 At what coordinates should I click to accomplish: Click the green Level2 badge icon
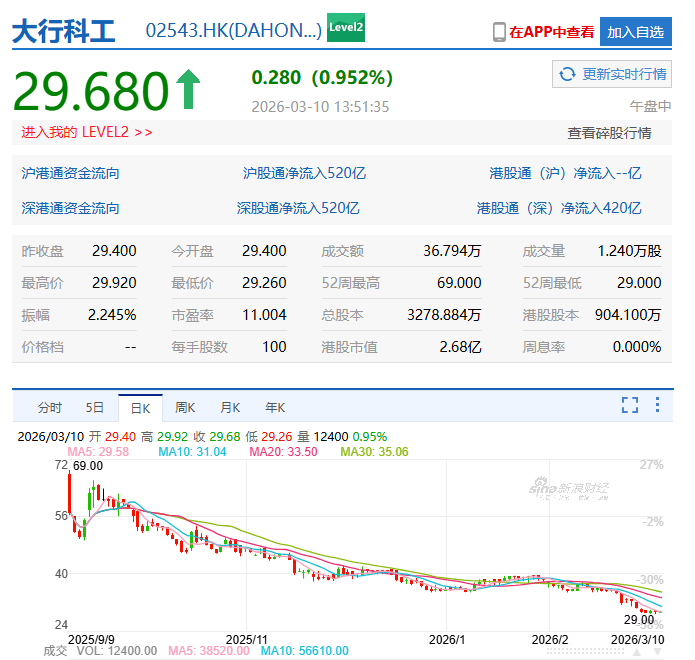[x=346, y=29]
